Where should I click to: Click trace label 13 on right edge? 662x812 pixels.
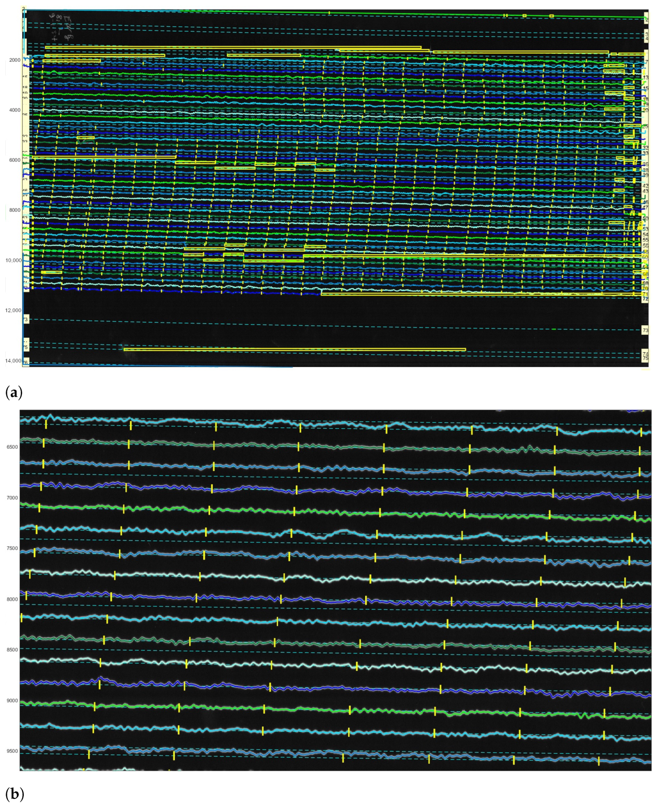pyautogui.click(x=645, y=78)
